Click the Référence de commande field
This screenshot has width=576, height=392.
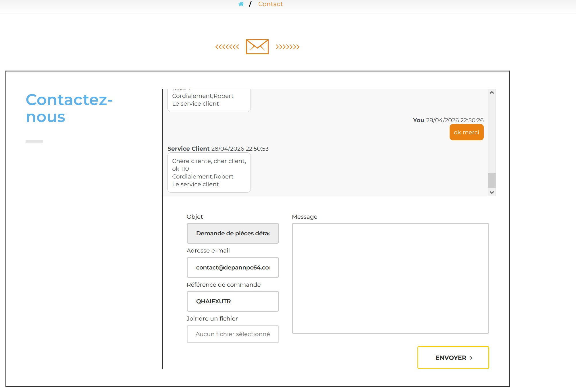[x=233, y=301]
